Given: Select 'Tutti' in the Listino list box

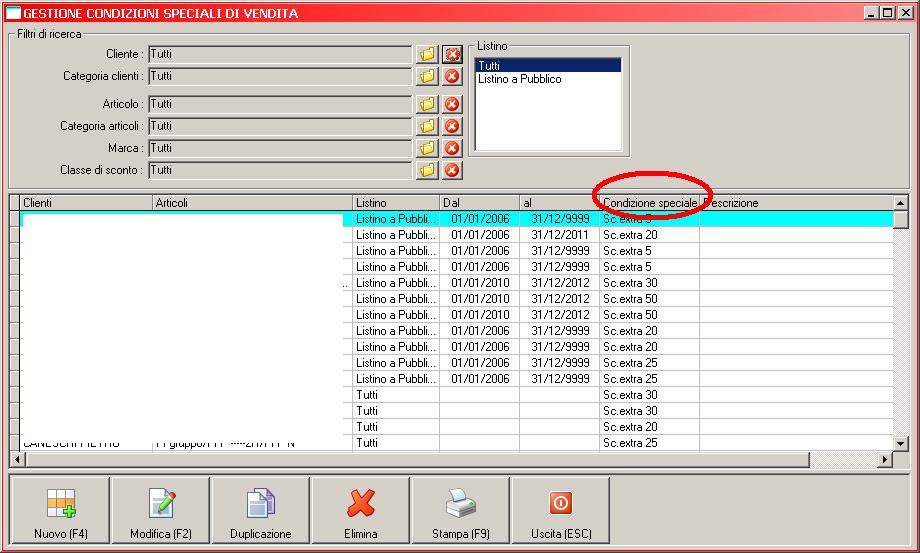Looking at the screenshot, I should point(549,66).
